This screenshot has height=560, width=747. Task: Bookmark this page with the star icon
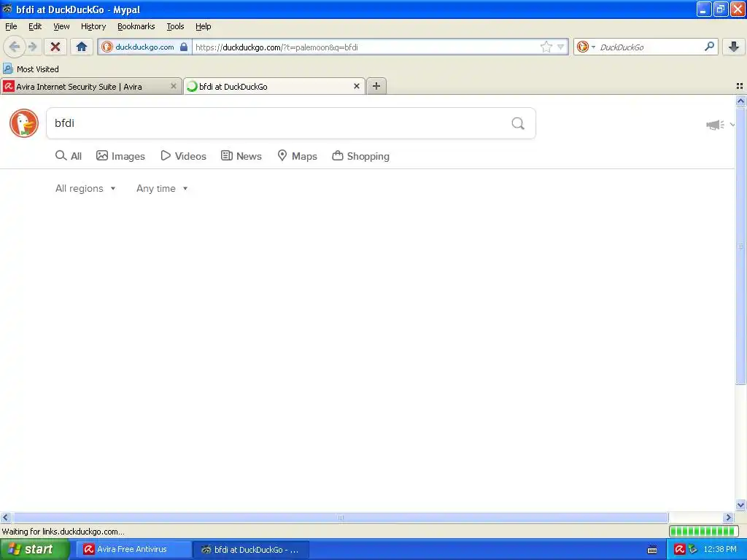tap(546, 47)
